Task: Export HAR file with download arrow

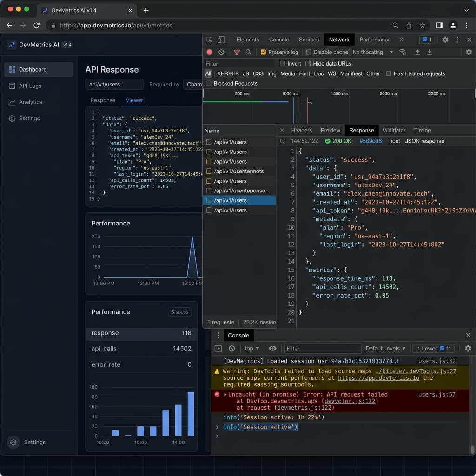Action: coord(430,52)
